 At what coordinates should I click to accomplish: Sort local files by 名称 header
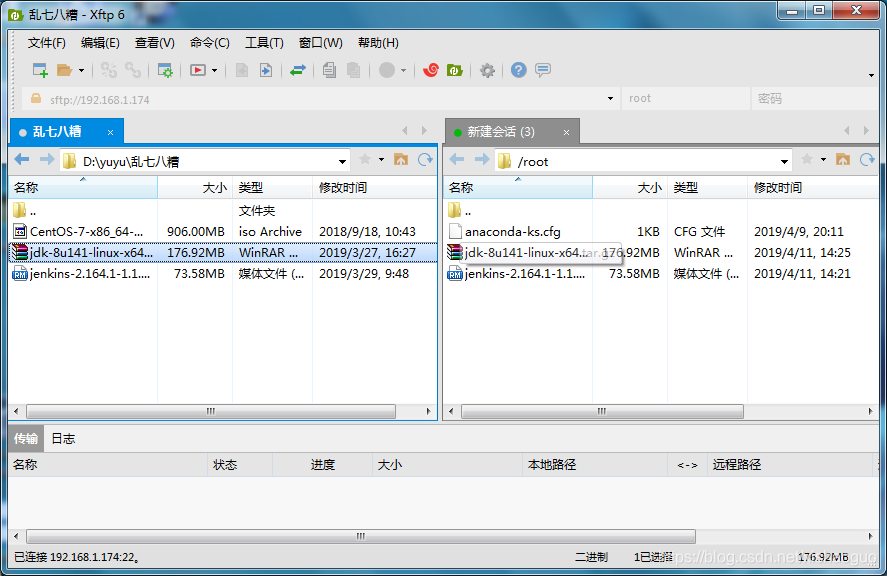click(x=83, y=187)
